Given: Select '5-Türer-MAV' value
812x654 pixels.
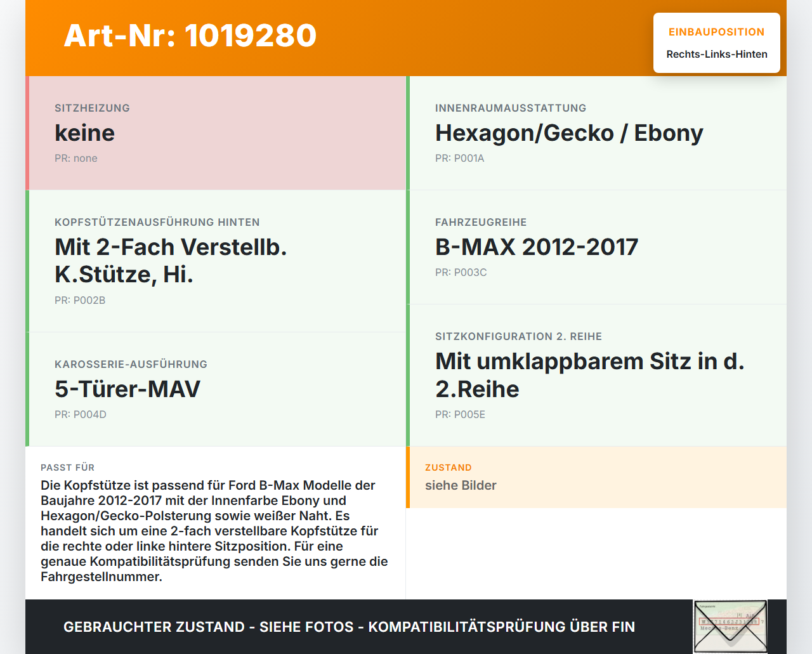Looking at the screenshot, I should pyautogui.click(x=128, y=389).
